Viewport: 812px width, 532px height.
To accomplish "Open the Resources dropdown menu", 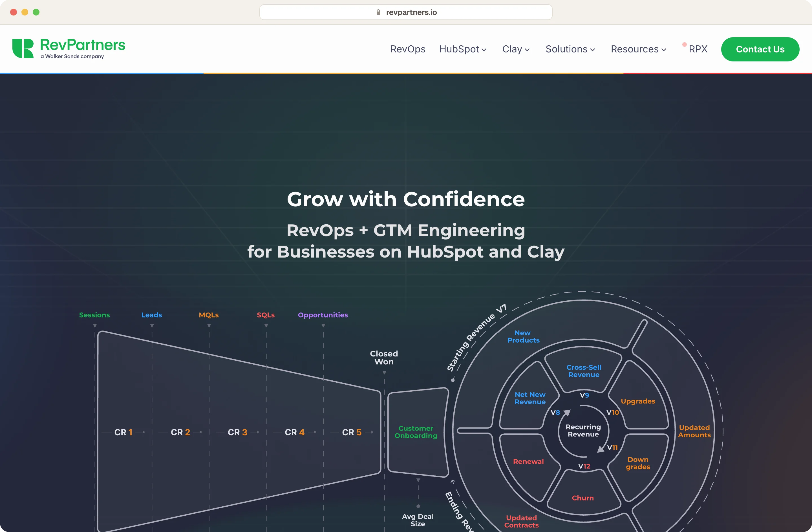I will click(638, 49).
